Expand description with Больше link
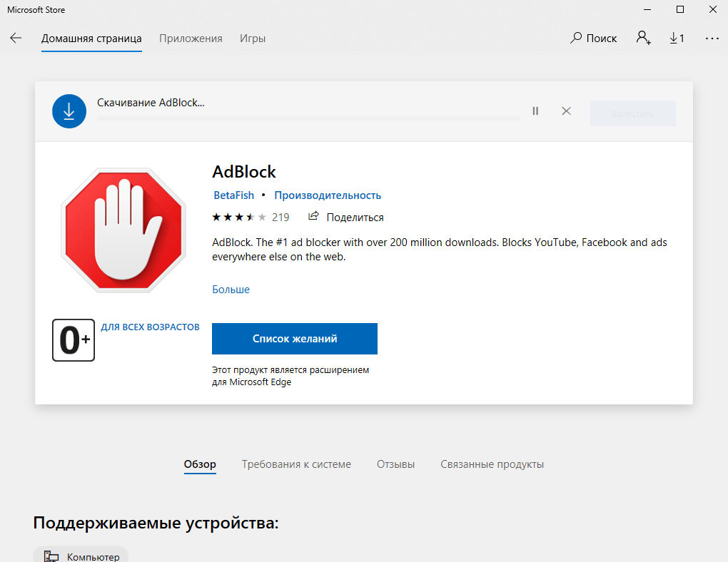 (x=231, y=290)
